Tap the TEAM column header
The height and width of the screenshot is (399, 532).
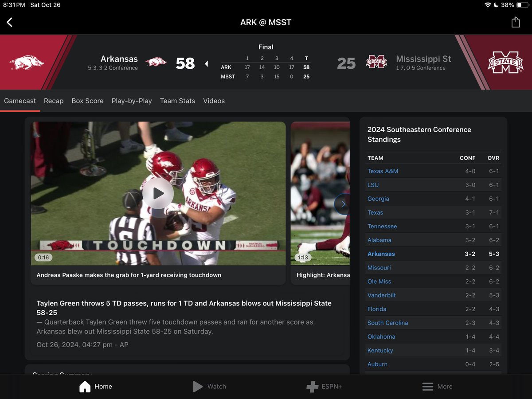click(x=376, y=158)
